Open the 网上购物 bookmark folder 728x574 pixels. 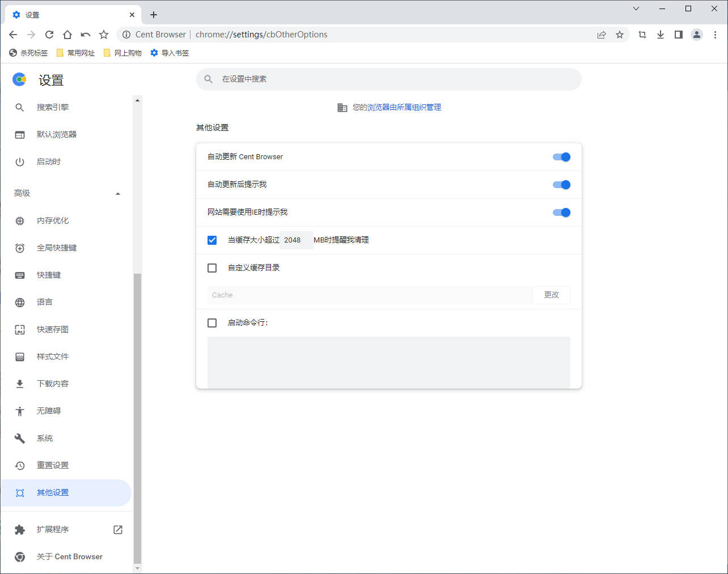[122, 53]
